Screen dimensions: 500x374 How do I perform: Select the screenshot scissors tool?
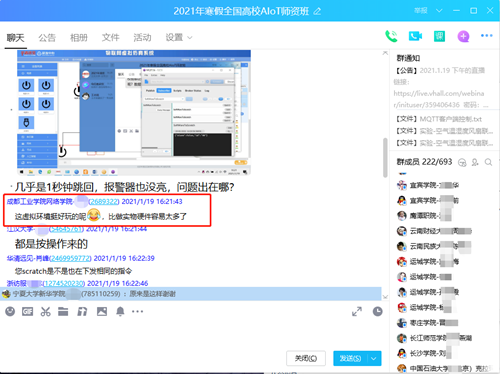coord(45,312)
